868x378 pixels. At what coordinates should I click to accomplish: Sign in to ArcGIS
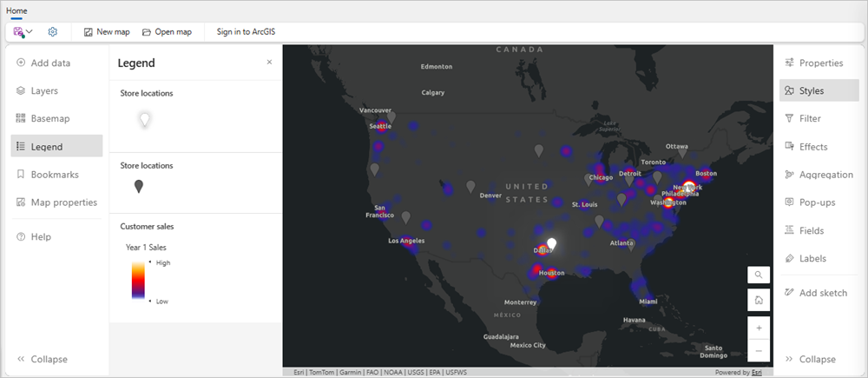tap(246, 32)
